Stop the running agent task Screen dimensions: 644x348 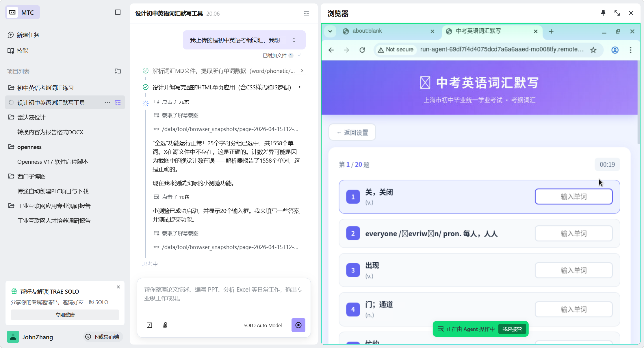(298, 325)
